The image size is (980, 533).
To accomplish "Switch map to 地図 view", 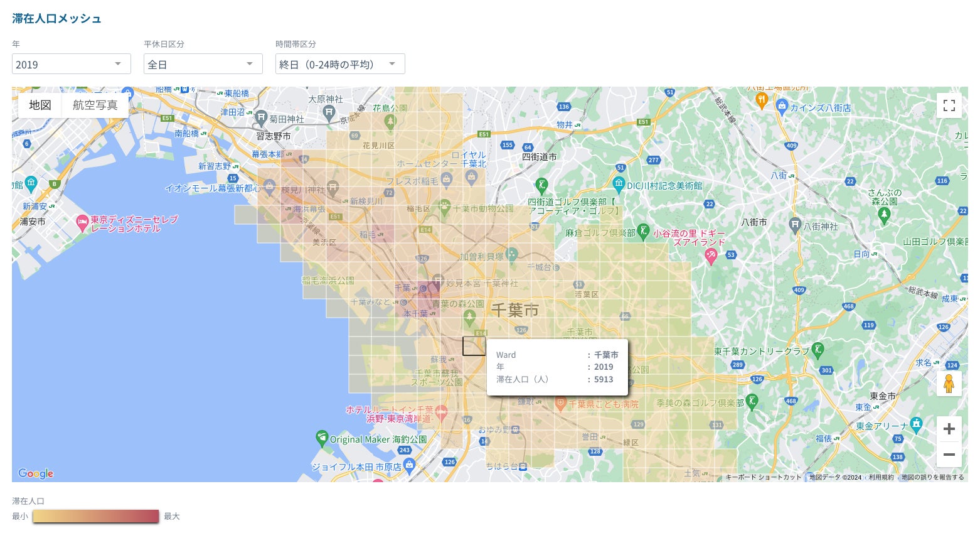I will pyautogui.click(x=40, y=105).
